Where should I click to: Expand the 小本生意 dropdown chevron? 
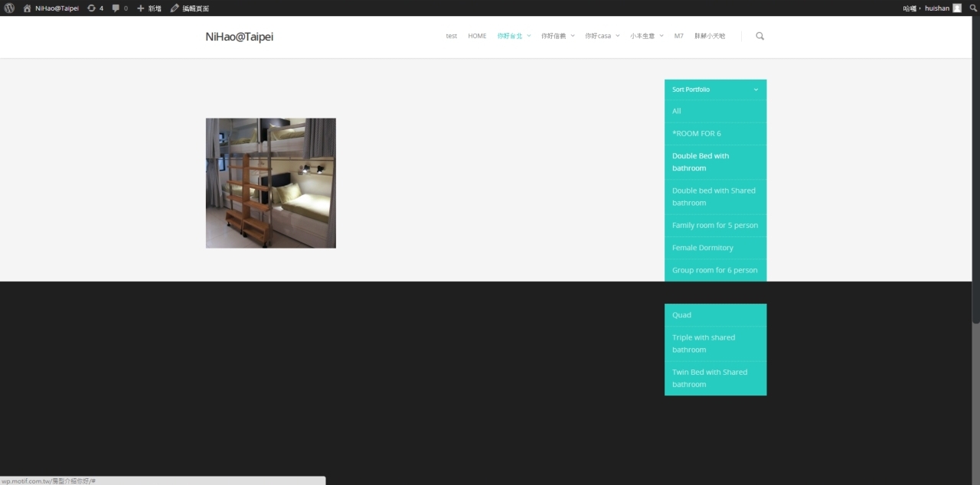coord(661,36)
